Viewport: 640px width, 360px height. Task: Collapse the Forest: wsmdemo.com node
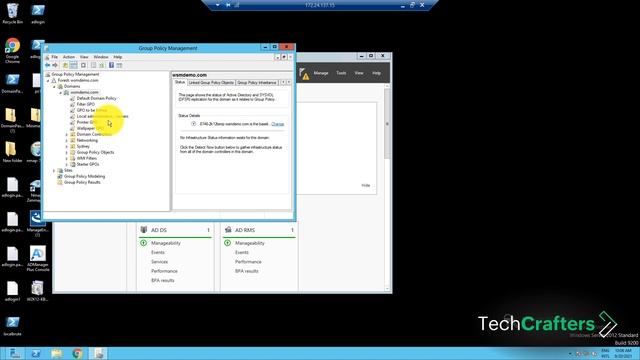click(48, 80)
